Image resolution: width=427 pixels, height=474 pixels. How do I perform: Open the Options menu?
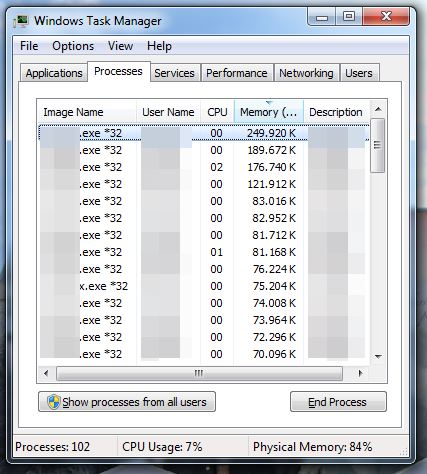[73, 46]
